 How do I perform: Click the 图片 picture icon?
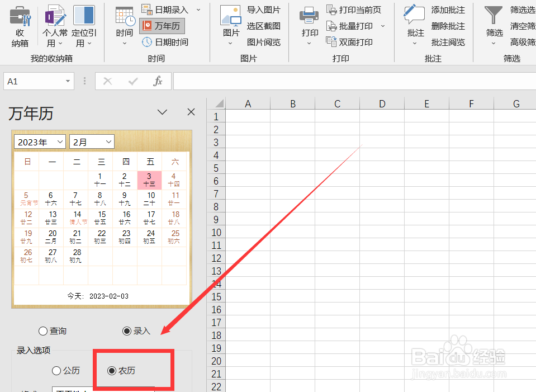231,16
